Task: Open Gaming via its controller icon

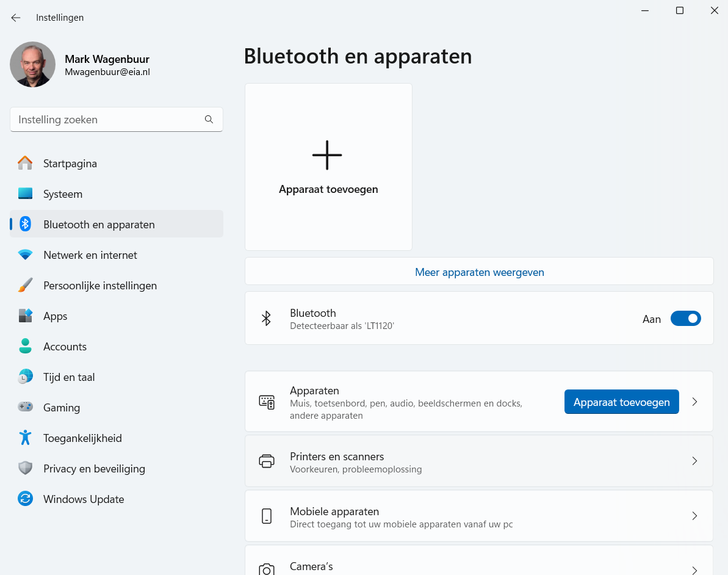Action: coord(24,407)
